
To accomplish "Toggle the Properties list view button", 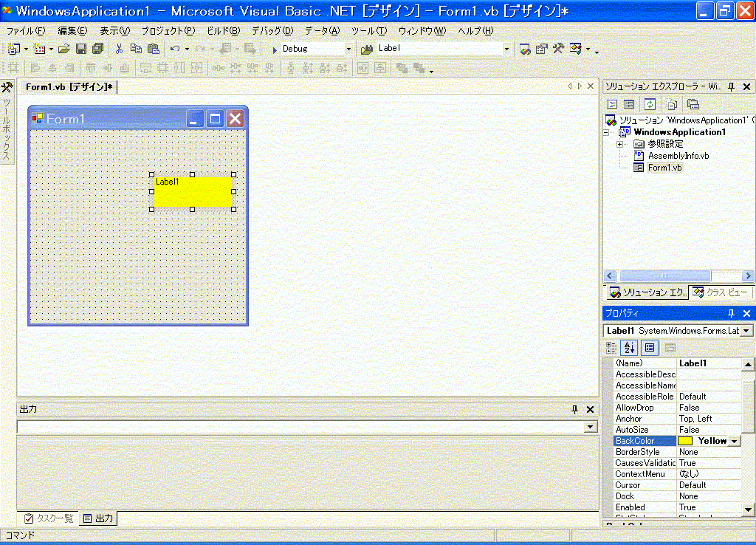I will tap(650, 348).
